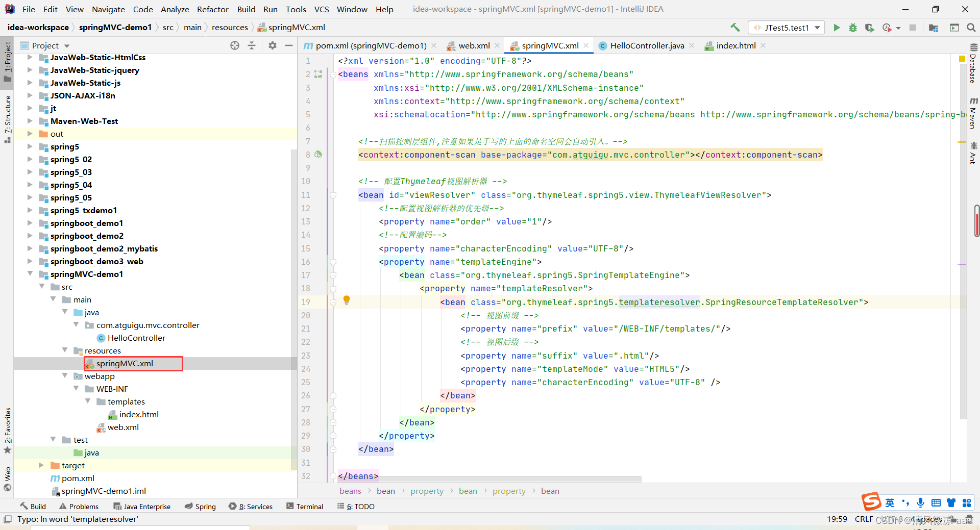
Task: Open the Database tool window
Action: 973,64
